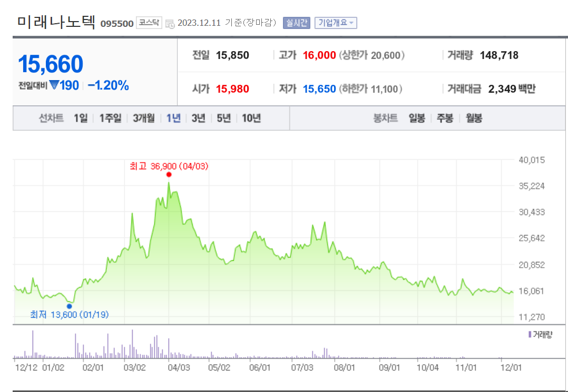Screen dimensions: 568x392
Task: Click the calendar icon beside the 2023.12.11 date
Action: [x=170, y=24]
